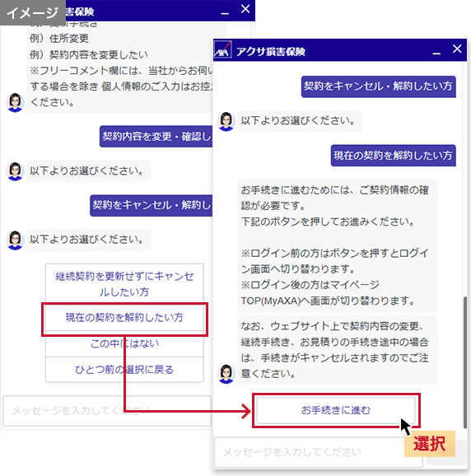Click the AXA logo in front chat window

point(222,50)
